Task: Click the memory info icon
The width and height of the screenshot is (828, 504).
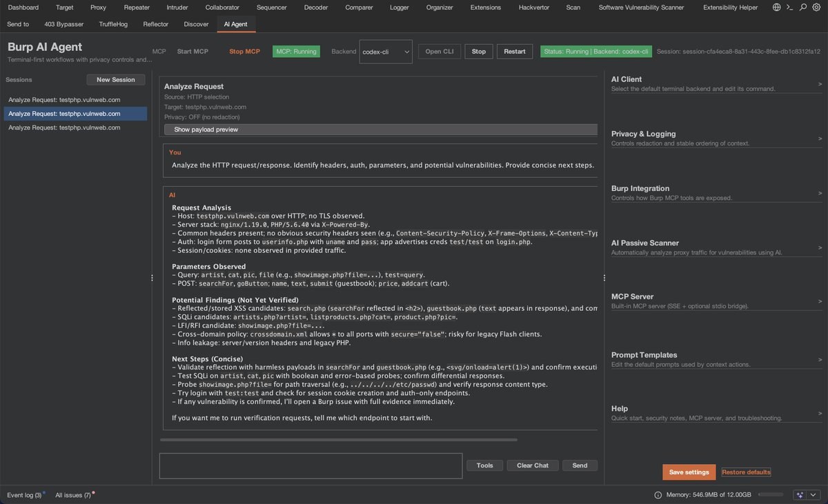Action: [658, 495]
